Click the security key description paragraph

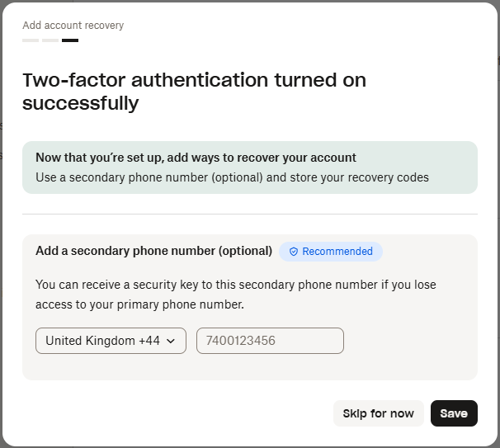(235, 294)
